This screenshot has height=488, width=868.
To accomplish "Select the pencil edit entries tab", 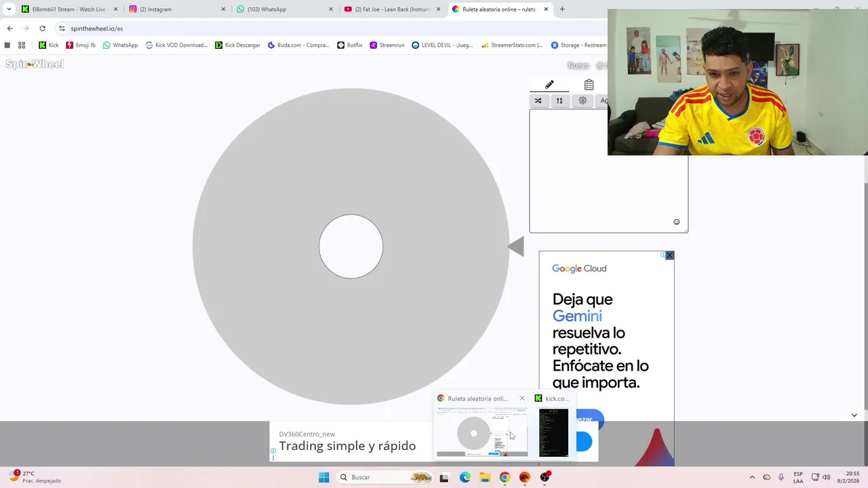I will tap(549, 85).
